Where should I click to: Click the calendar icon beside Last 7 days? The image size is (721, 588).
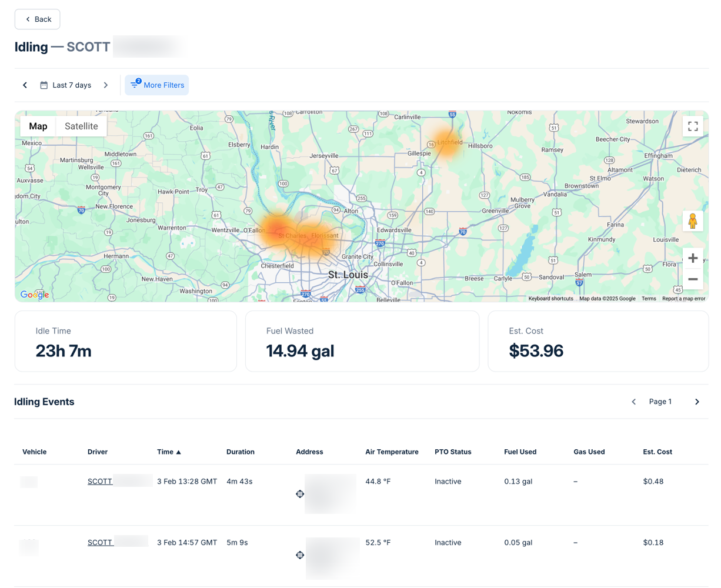(44, 85)
